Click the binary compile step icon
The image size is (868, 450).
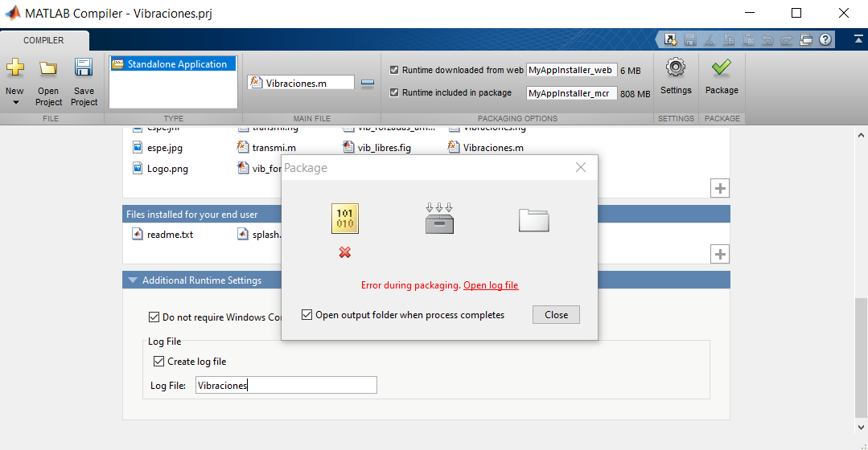click(345, 219)
